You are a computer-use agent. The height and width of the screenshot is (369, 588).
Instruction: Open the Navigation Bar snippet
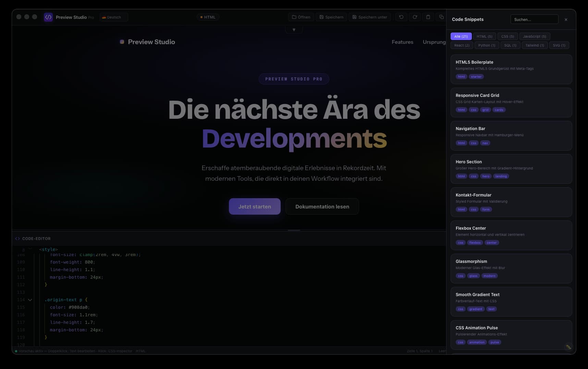511,136
